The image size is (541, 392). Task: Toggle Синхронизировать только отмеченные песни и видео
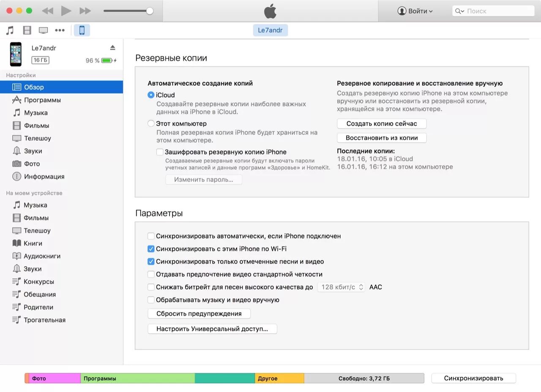tap(151, 261)
